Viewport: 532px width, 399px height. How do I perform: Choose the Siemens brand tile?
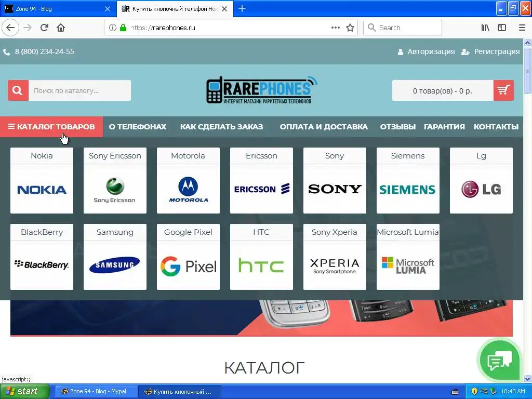[408, 180]
